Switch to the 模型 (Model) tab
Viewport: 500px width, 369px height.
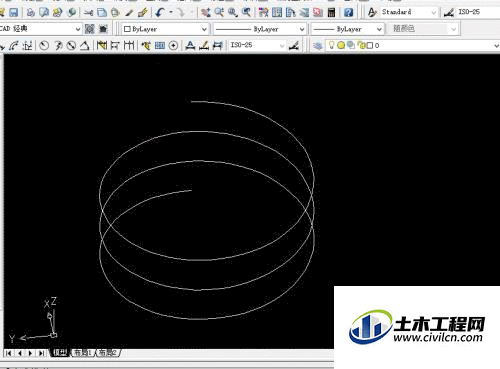point(60,353)
